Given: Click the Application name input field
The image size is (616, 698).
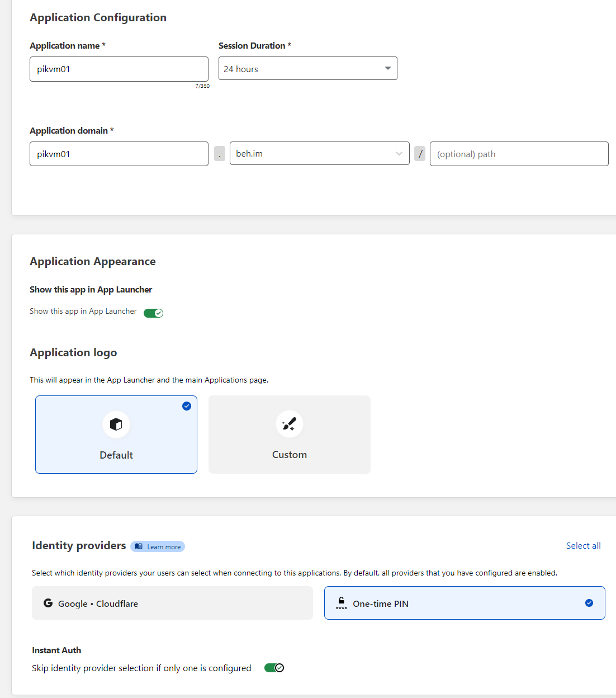Looking at the screenshot, I should 119,69.
